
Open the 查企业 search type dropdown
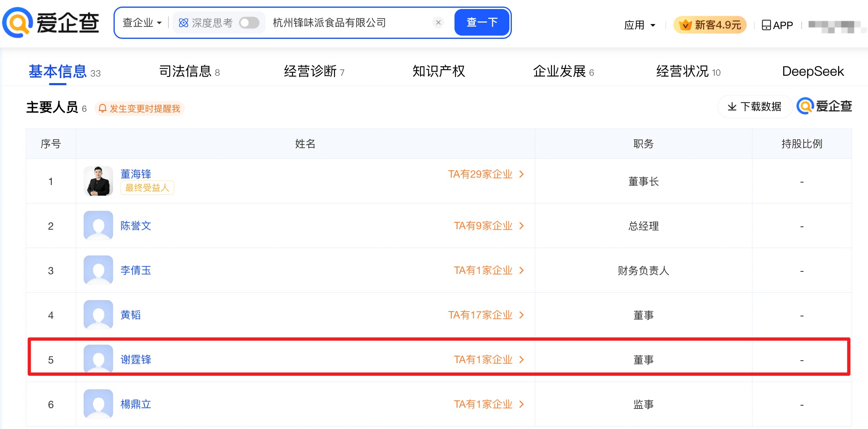coord(142,23)
